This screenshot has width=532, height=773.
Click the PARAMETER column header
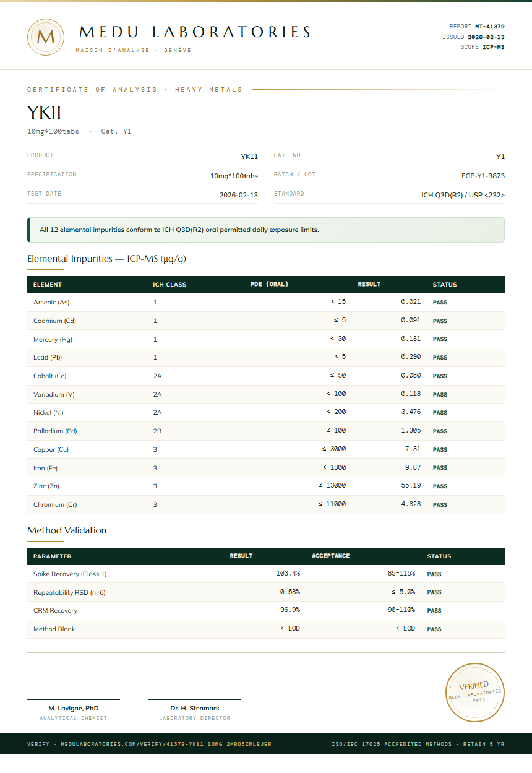53,556
